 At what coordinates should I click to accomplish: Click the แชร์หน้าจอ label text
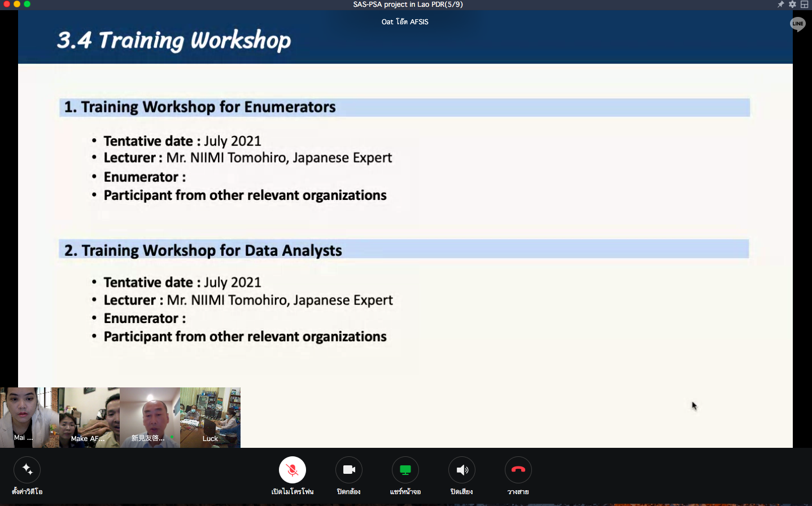point(405,492)
